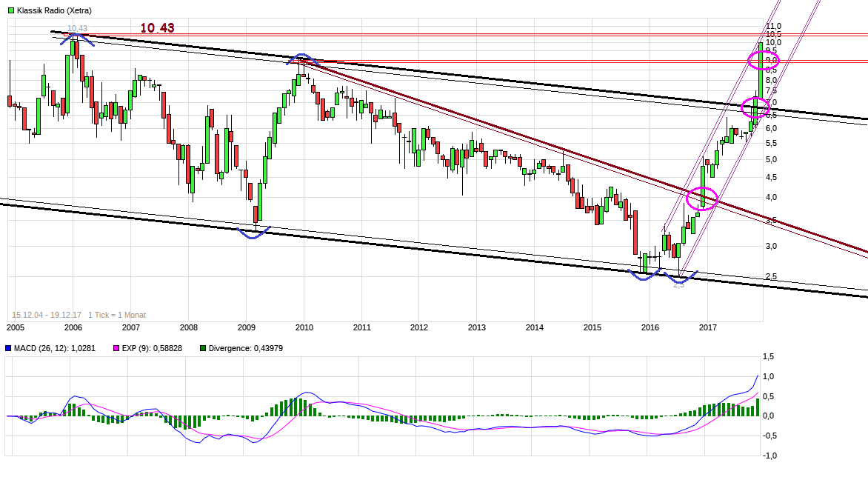Viewport: 868px width, 477px height.
Task: Select the 2005 label on the time axis
Action: click(16, 327)
